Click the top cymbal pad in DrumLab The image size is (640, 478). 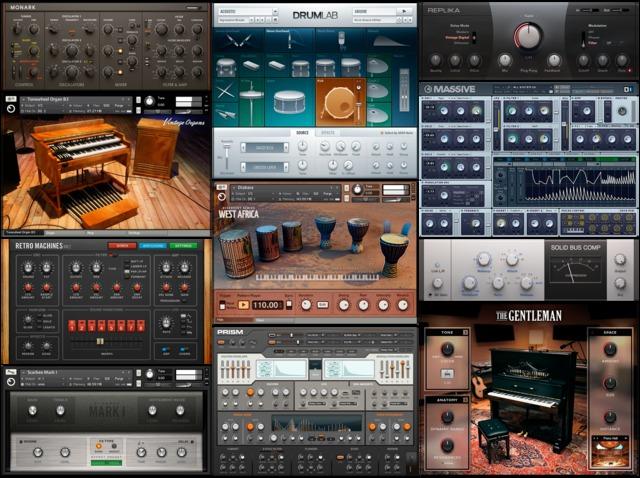378,65
